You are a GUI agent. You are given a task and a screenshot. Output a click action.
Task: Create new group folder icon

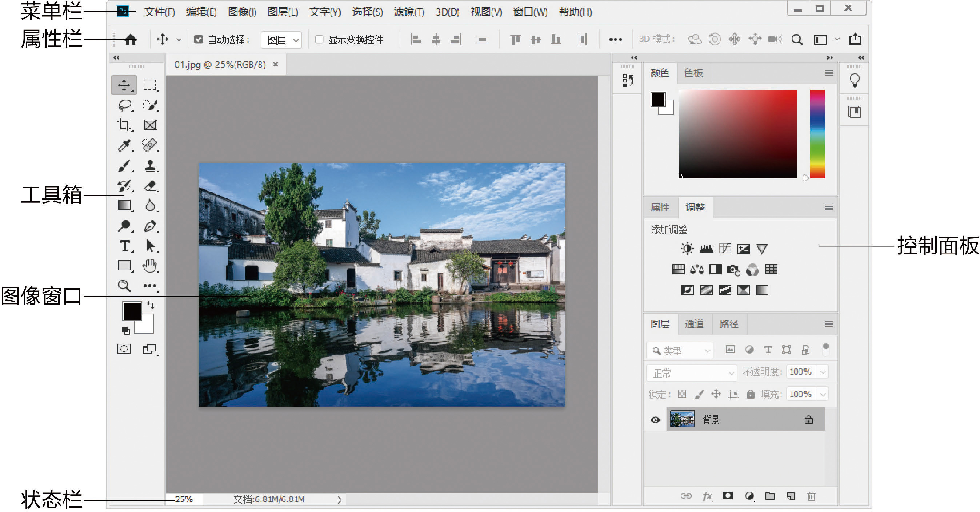[x=769, y=496]
